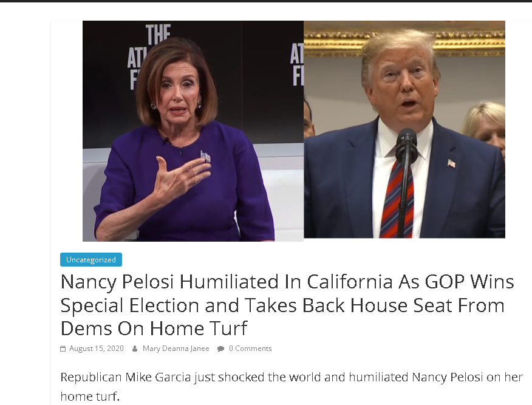Click the woman in purple in the photo
The width and height of the screenshot is (532, 405).
(x=182, y=158)
